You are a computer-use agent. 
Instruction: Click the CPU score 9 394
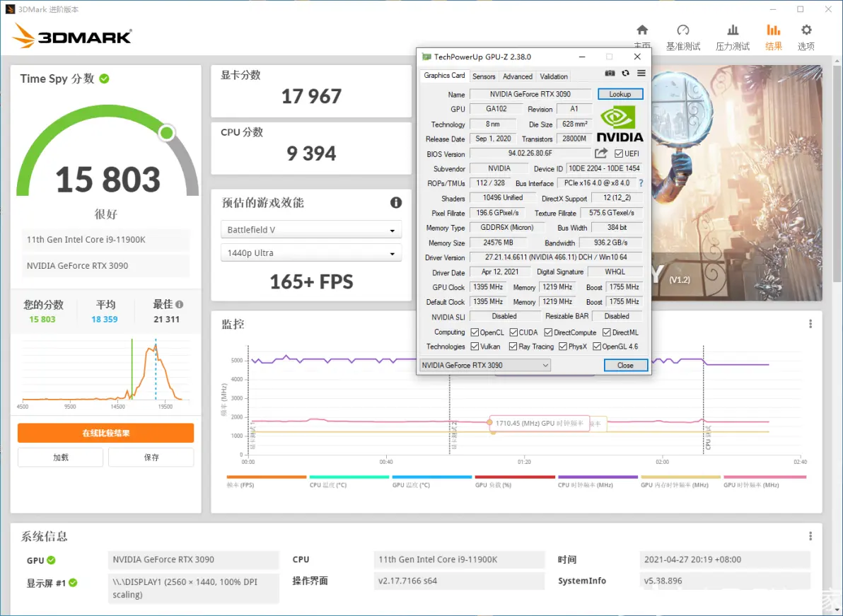[311, 154]
